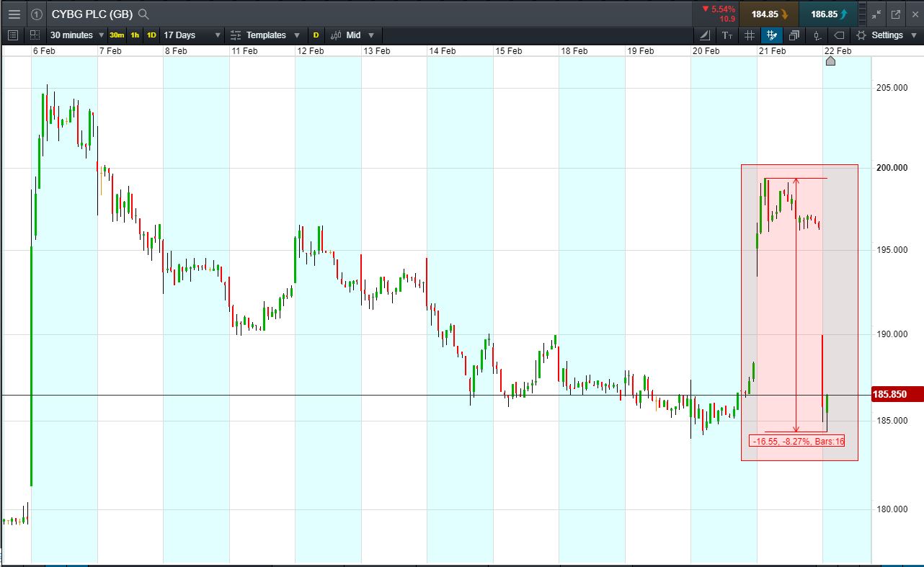Toggle the yellow D button
This screenshot has height=567, width=924.
316,35
